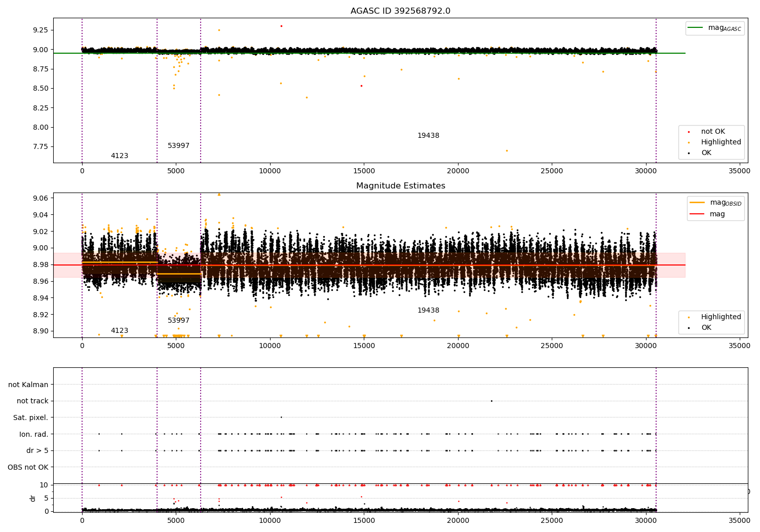The width and height of the screenshot is (760, 532).
Task: Click the 'OBS not OK' axis label
Action: click(x=28, y=467)
